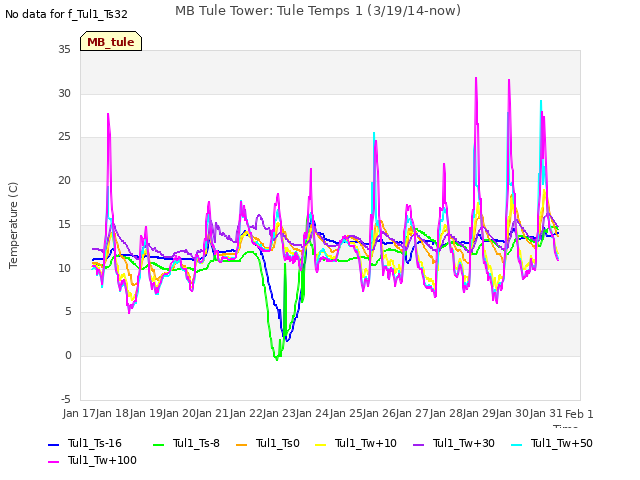Click the Jan 29 x-axis tick label
The height and width of the screenshot is (480, 640).
click(479, 413)
